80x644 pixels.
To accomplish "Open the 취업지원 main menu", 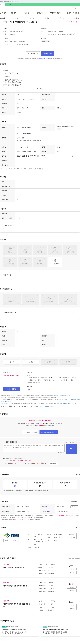I will [26, 13].
